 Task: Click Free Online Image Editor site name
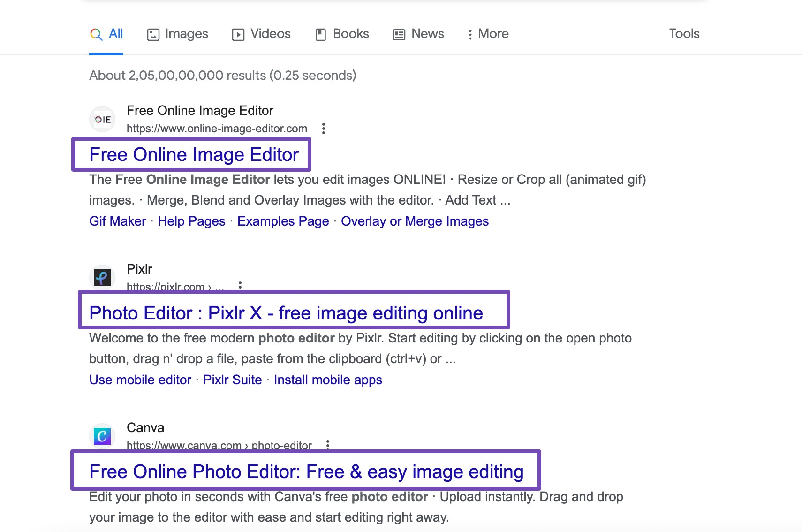200,110
